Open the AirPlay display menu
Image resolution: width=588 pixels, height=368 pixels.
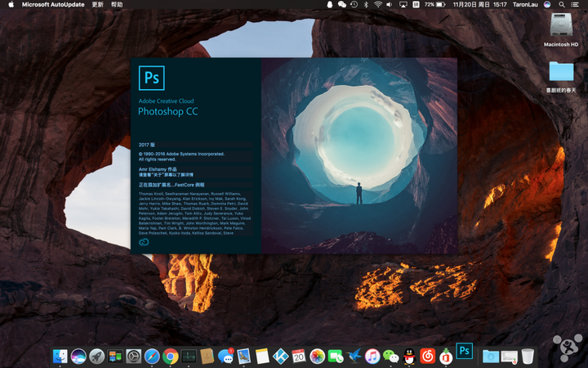[x=403, y=5]
